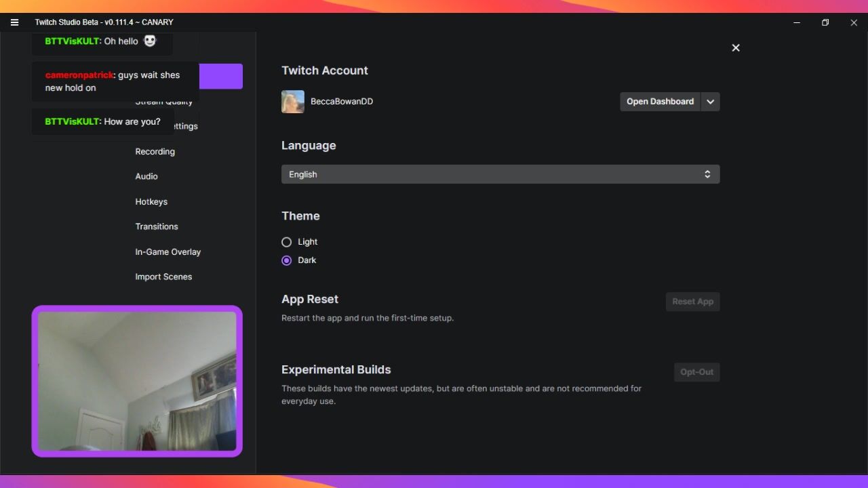Click the Open Dashboard button
Image resolution: width=868 pixels, height=488 pixels.
[660, 102]
